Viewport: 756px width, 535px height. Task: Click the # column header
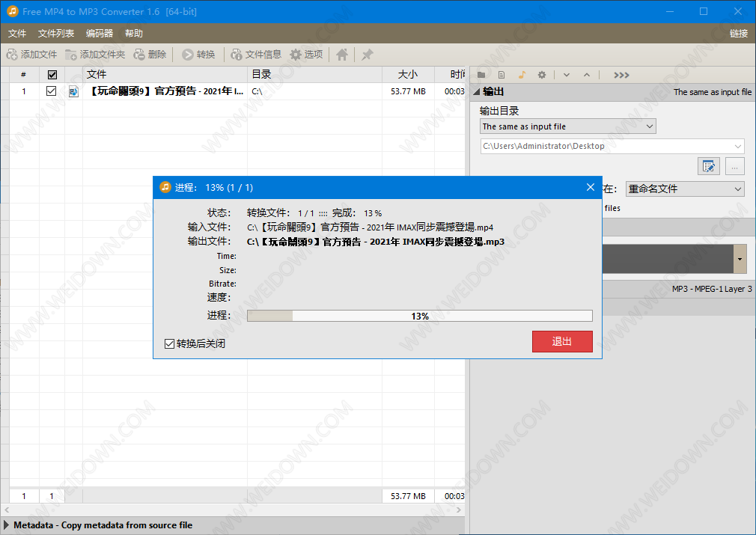(x=24, y=74)
